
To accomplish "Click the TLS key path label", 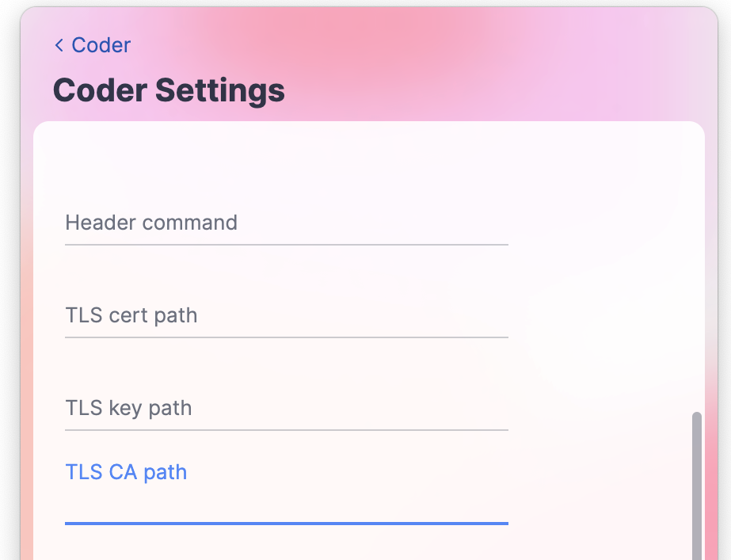I will coord(128,408).
